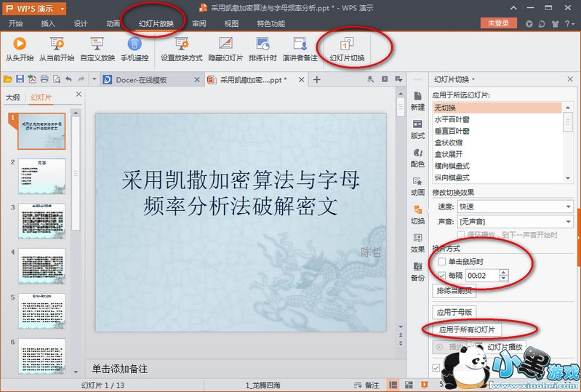Switch to slide sorter view in status bar
Screen dimensions: 581x392
tap(409, 385)
